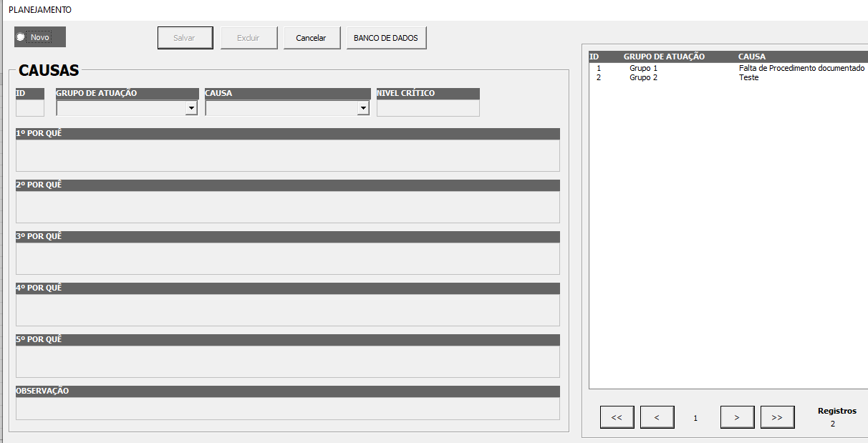Click the page number 1 indicator
This screenshot has height=443, width=868.
click(x=695, y=418)
